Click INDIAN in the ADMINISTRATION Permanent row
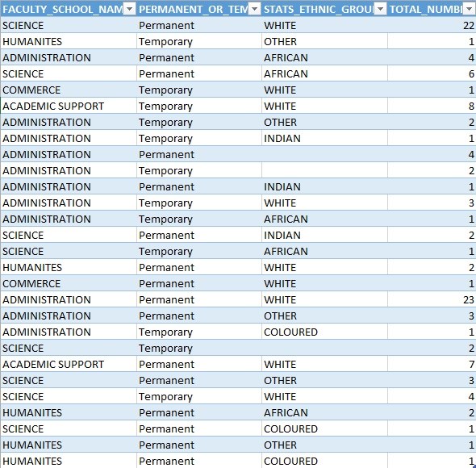This screenshot has height=468, width=476. 282,187
